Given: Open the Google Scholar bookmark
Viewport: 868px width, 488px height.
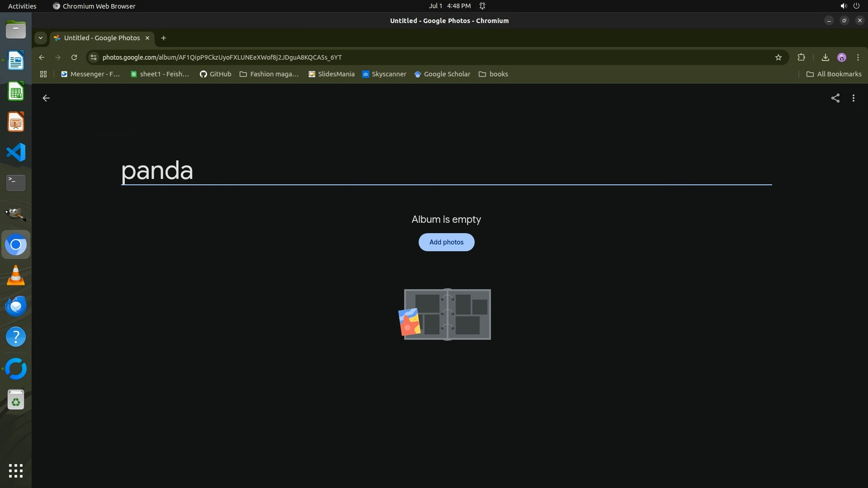Looking at the screenshot, I should pos(442,74).
